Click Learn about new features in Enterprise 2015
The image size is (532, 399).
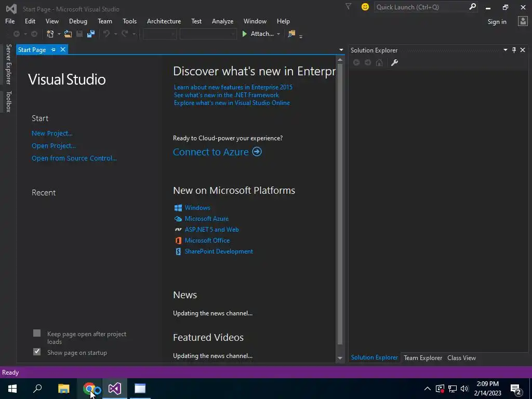coord(233,87)
